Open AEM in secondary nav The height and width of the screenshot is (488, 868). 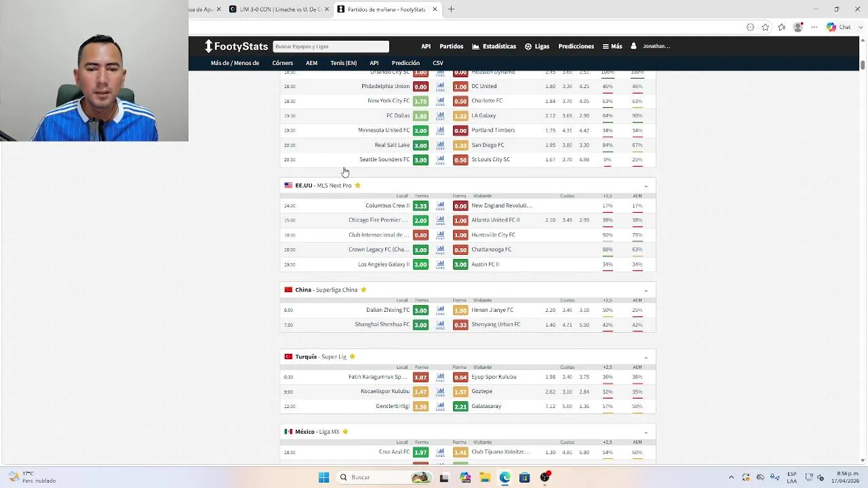[x=311, y=63]
